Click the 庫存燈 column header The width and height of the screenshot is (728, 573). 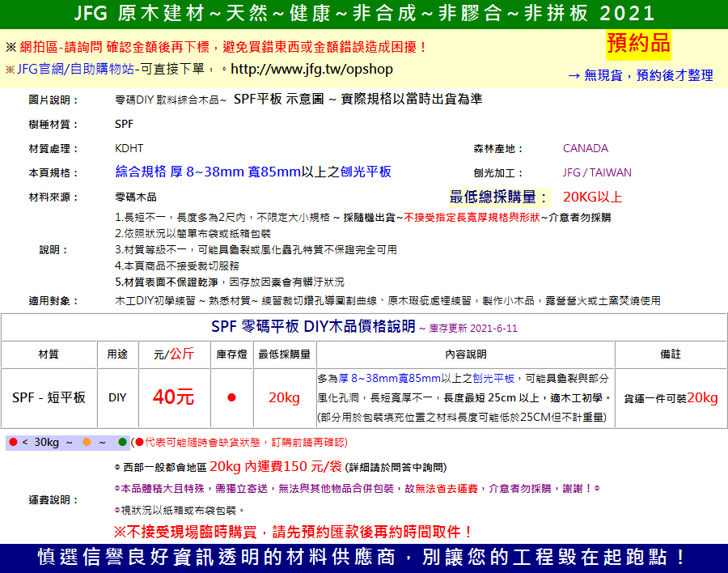coord(231,354)
